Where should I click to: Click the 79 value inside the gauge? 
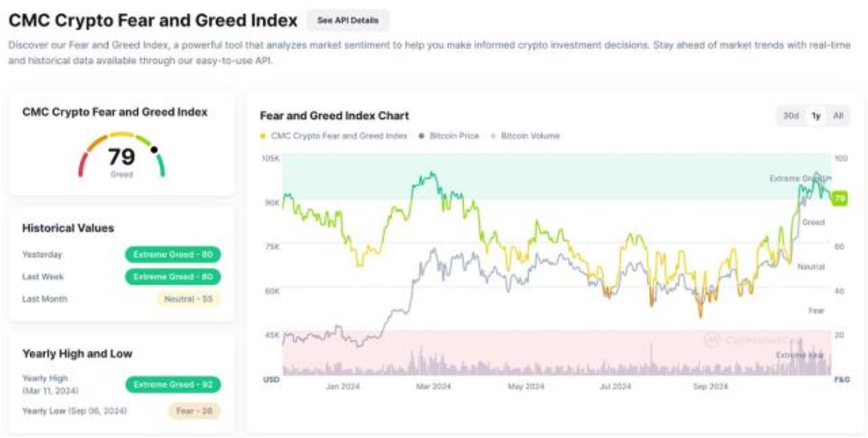click(x=122, y=157)
